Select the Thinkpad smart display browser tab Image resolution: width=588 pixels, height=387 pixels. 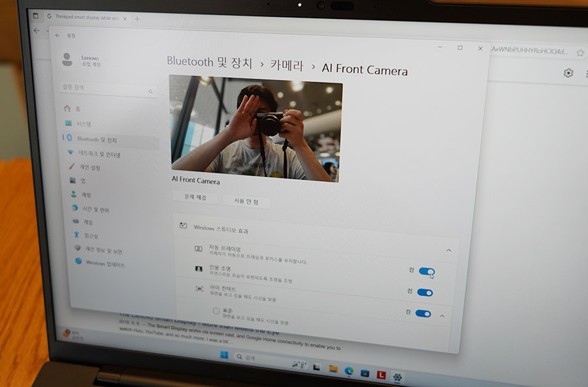87,17
